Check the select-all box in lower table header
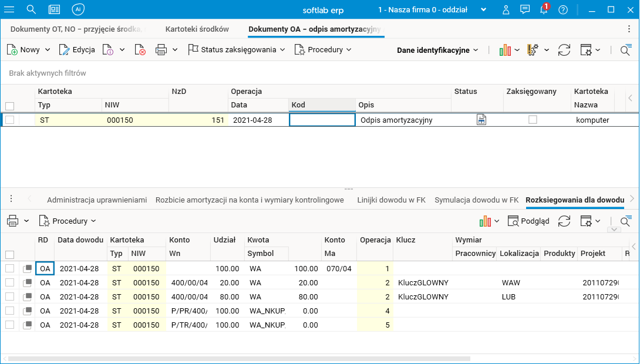Screen dimensions: 640x364 point(9,254)
